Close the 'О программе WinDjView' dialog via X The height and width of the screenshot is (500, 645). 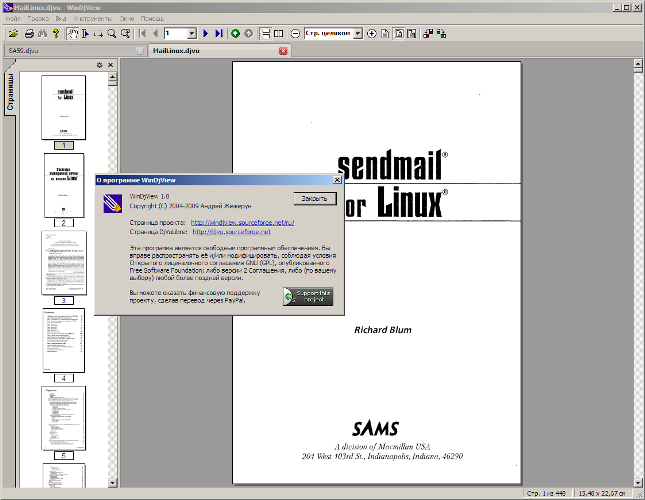pos(337,180)
